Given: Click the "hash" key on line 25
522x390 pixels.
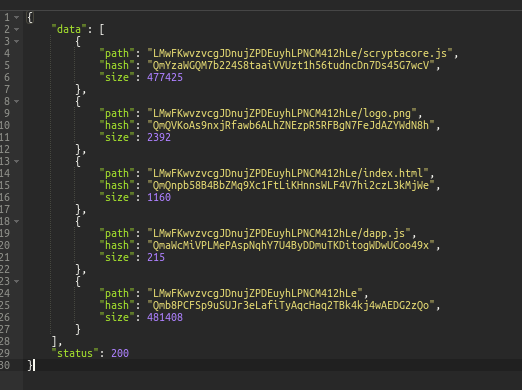Looking at the screenshot, I should click(117, 305).
